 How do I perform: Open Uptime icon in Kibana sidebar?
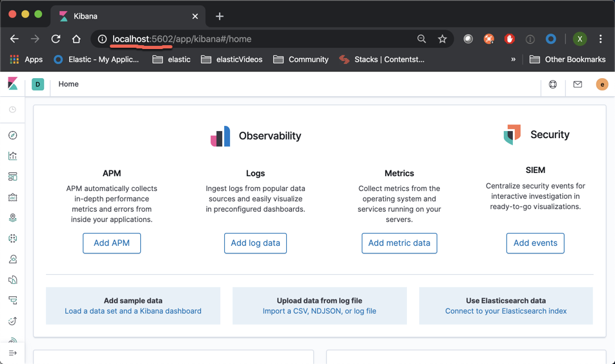12,321
